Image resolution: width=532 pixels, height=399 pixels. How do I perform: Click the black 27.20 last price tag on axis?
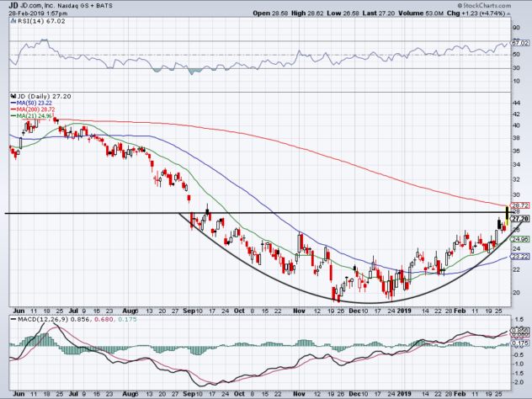pos(520,219)
